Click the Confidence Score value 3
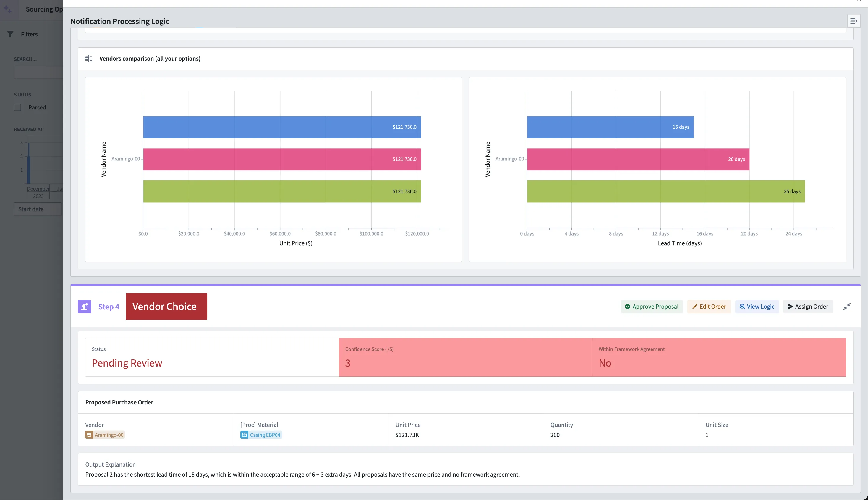Screen dimensions: 868x500 point(348,363)
